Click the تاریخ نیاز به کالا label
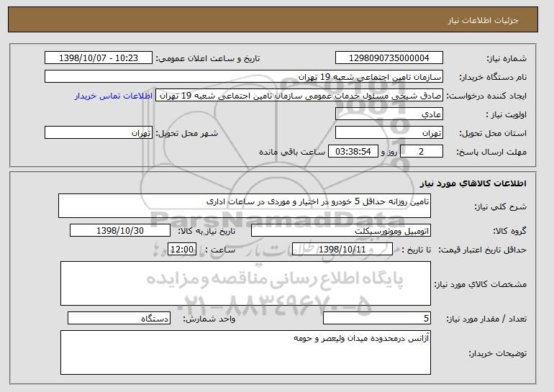The image size is (554, 392). click(x=206, y=231)
